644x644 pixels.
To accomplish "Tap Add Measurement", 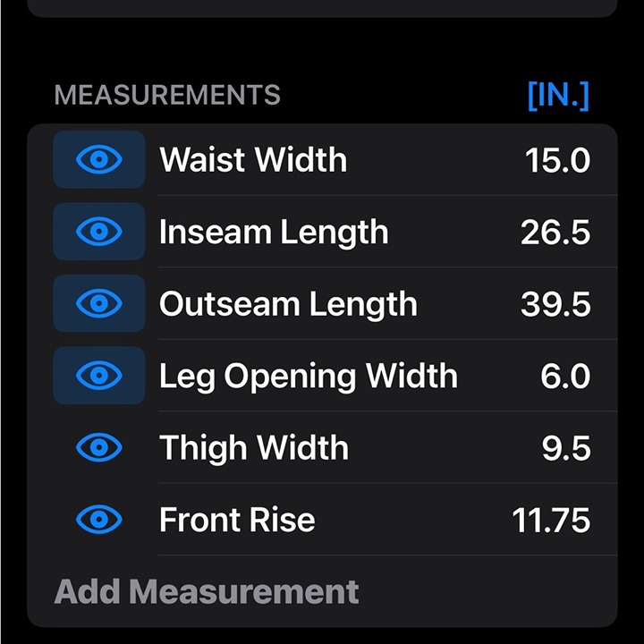I will (x=207, y=592).
